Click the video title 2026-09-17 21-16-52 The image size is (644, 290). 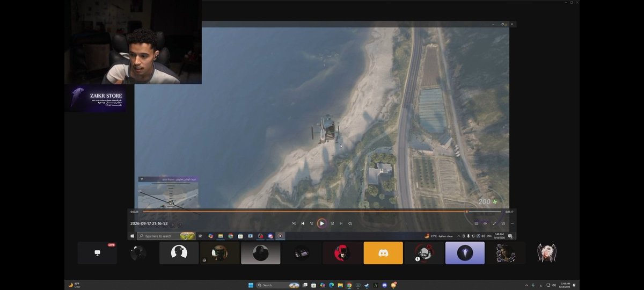pyautogui.click(x=149, y=223)
